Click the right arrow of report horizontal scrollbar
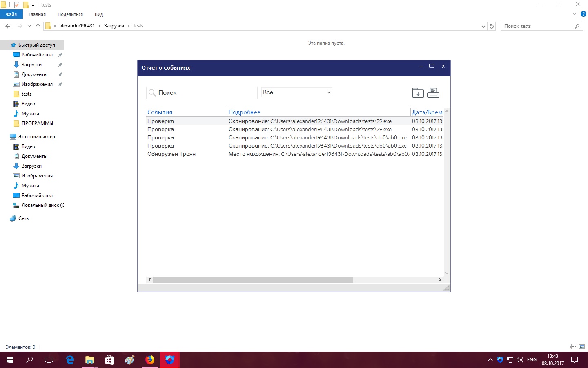The image size is (588, 368). (x=440, y=280)
